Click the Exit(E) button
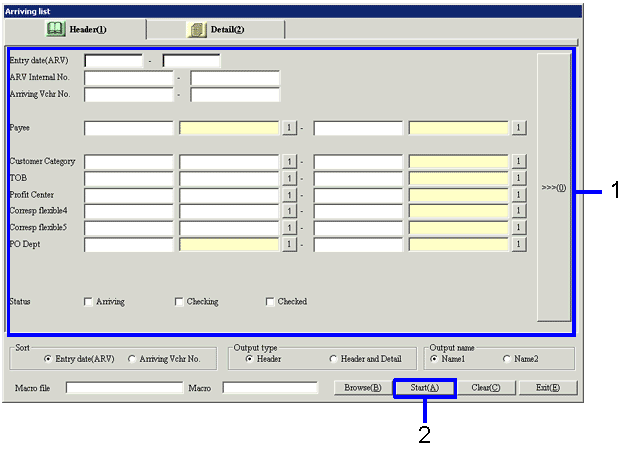 point(548,388)
